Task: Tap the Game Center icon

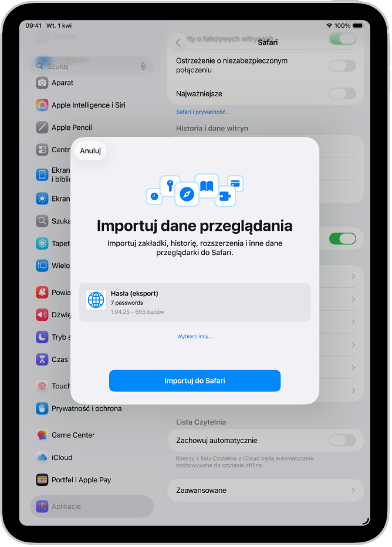Action: (42, 435)
